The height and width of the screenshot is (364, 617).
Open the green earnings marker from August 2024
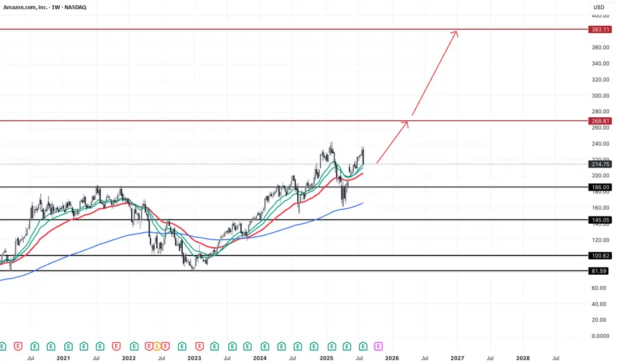(x=298, y=346)
